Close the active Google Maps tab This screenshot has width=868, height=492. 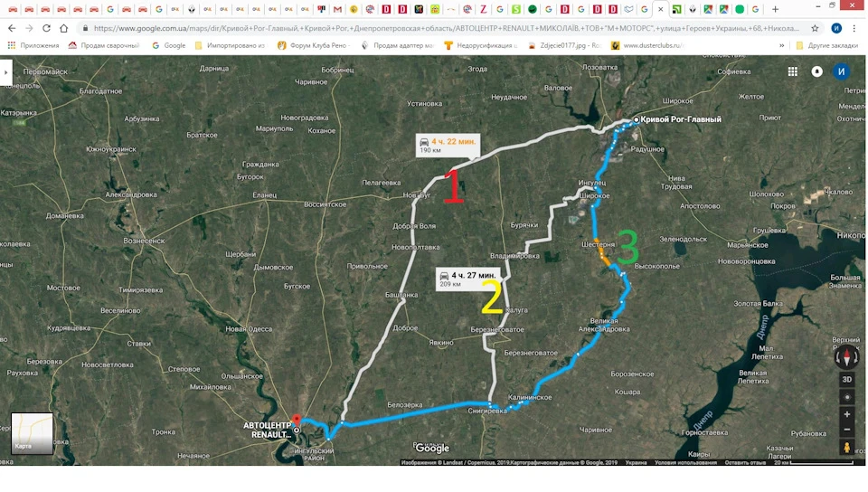tap(660, 9)
